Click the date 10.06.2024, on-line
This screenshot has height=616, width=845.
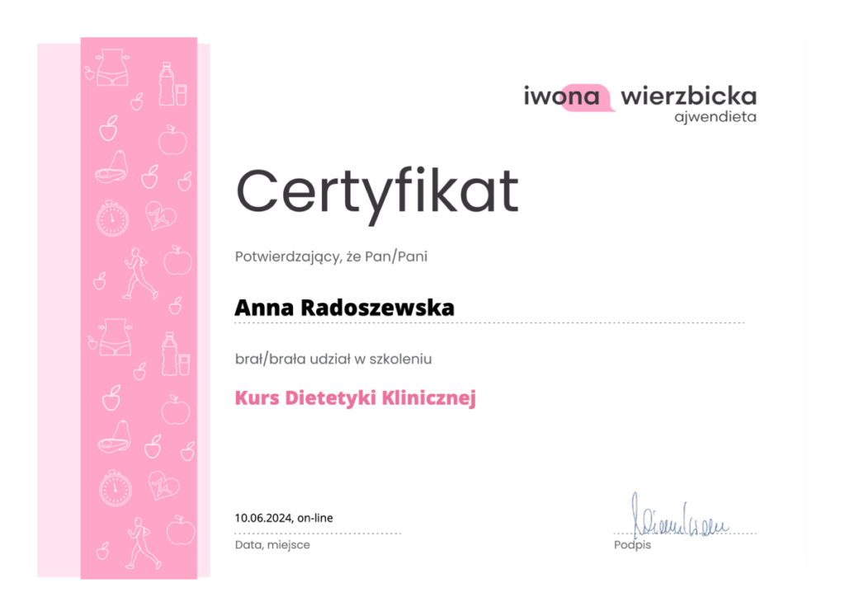click(284, 518)
